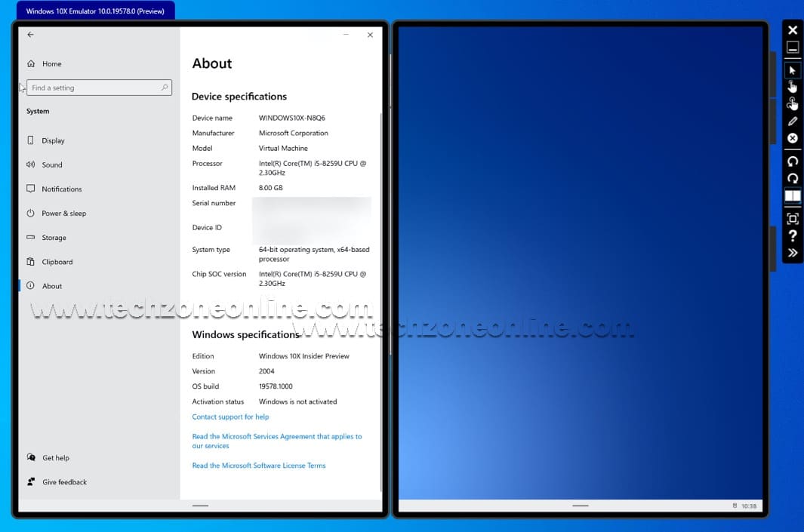Open Notifications settings
Image resolution: width=804 pixels, height=532 pixels.
tap(62, 189)
